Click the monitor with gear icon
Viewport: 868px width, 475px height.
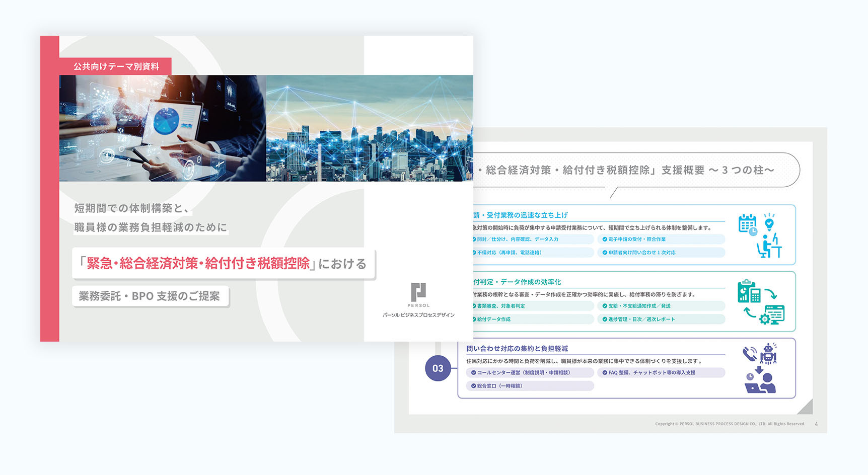pos(772,314)
